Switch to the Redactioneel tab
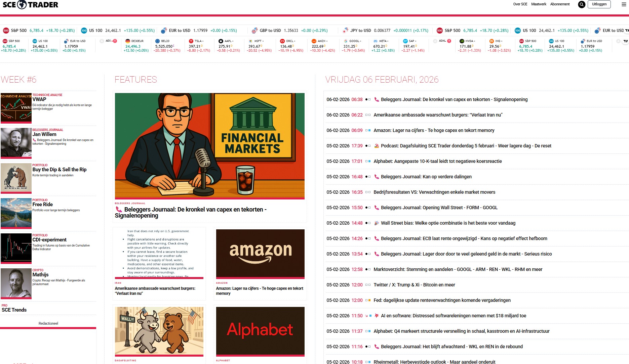 tap(48, 323)
